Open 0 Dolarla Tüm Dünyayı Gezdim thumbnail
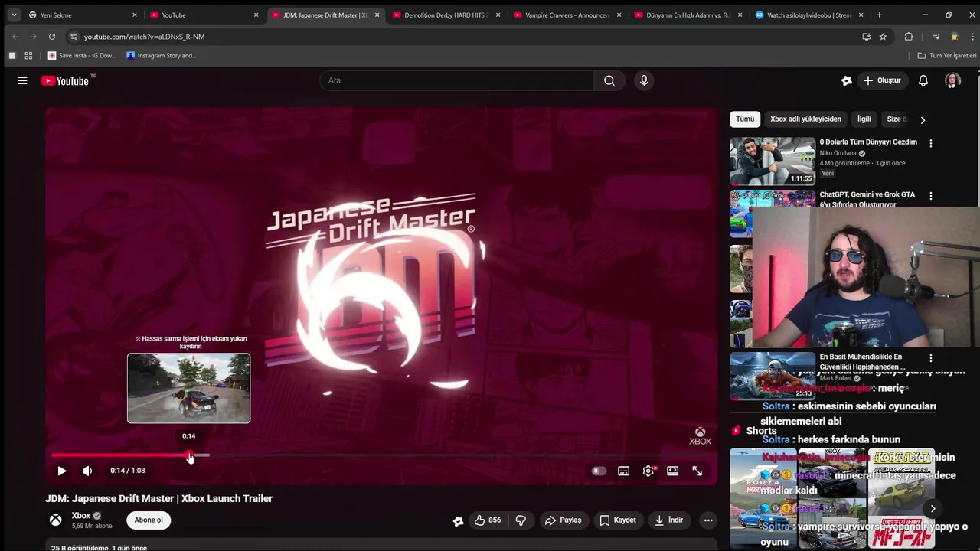This screenshot has width=980, height=551. [x=773, y=161]
